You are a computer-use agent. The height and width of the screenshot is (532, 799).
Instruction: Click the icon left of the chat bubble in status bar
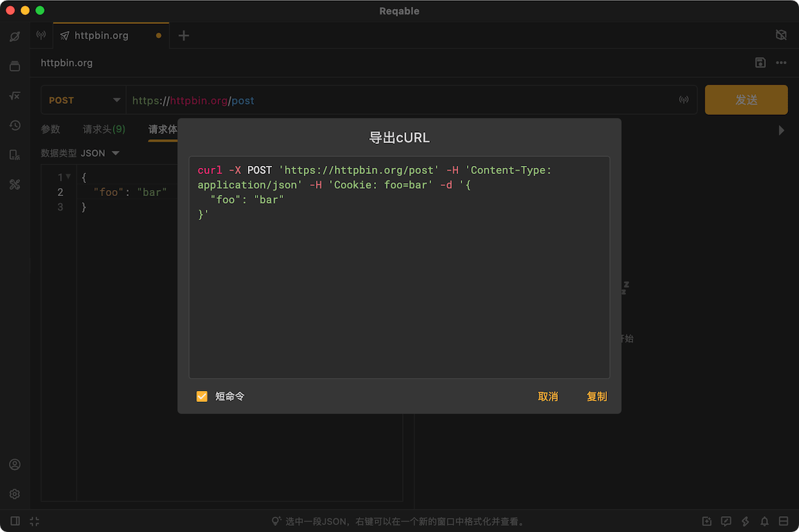coord(707,521)
